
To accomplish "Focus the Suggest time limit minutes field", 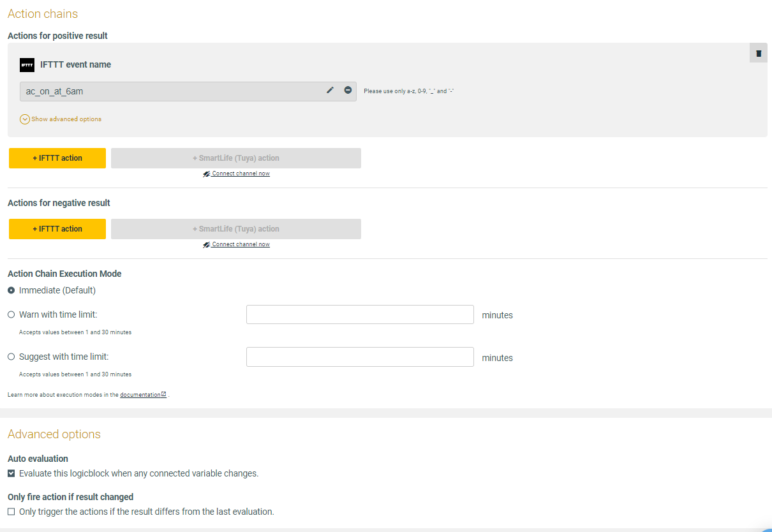I will click(360, 357).
